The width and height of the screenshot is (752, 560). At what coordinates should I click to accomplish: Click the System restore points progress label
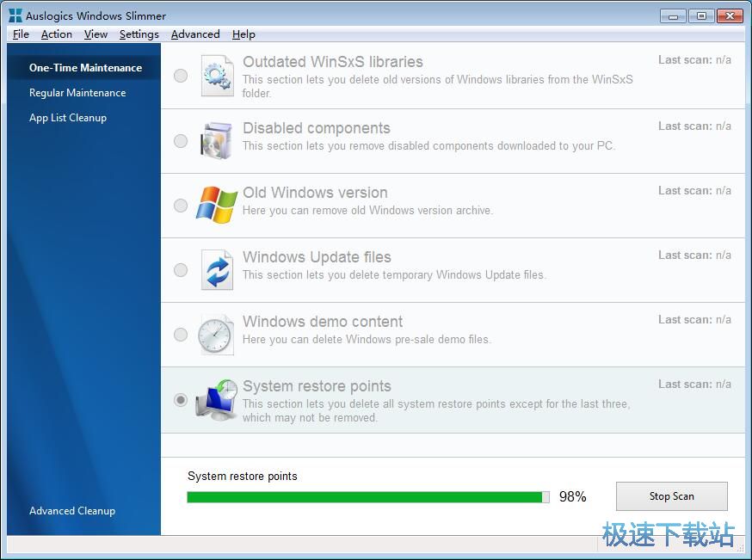pyautogui.click(x=242, y=476)
